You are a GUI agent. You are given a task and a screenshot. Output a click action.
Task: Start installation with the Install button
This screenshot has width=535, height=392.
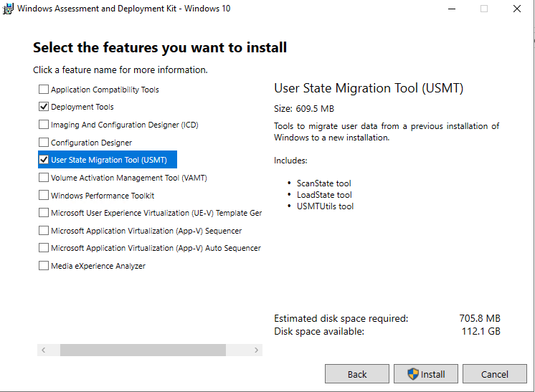pos(426,374)
